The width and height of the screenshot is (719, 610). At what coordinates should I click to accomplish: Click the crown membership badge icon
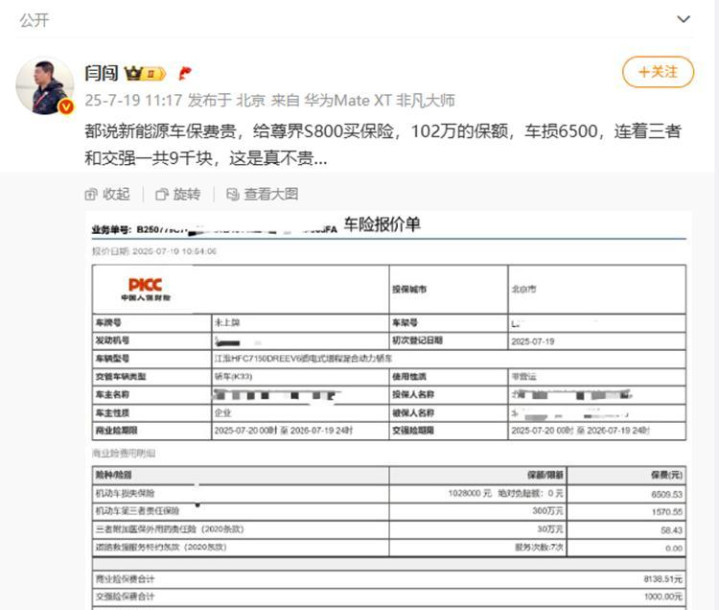pyautogui.click(x=145, y=73)
